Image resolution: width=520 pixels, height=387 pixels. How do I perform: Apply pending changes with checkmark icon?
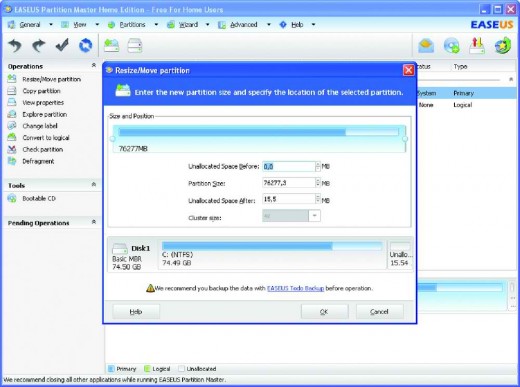click(62, 45)
